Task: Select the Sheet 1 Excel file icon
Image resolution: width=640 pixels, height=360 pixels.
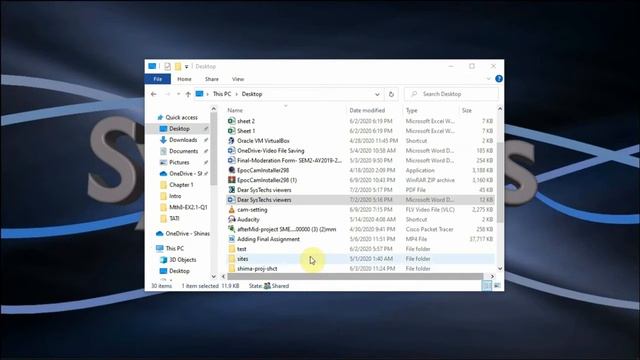Action: (231, 131)
